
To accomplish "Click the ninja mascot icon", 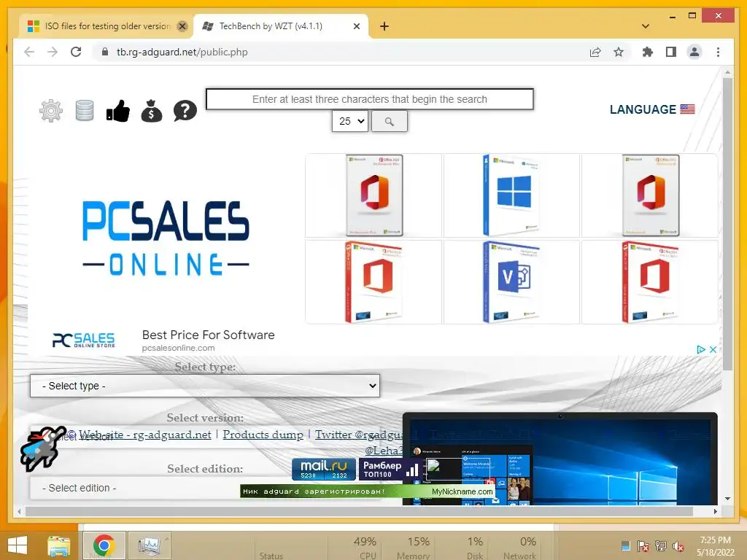I will pos(42,448).
